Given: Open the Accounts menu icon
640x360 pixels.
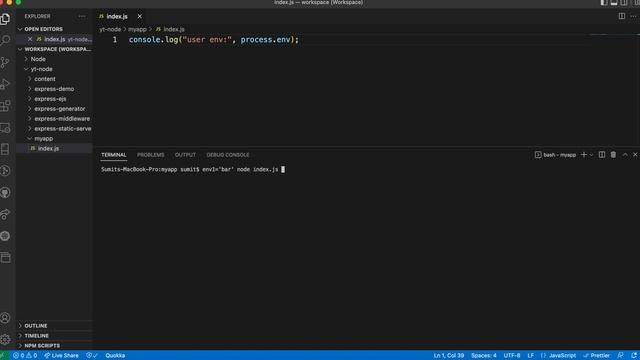Looking at the screenshot, I should point(5,318).
